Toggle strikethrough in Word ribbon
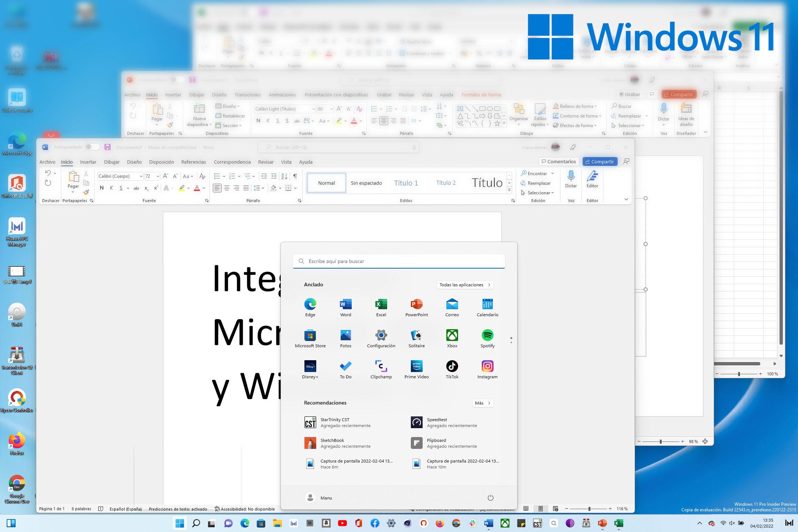This screenshot has height=532, width=798. 136,188
